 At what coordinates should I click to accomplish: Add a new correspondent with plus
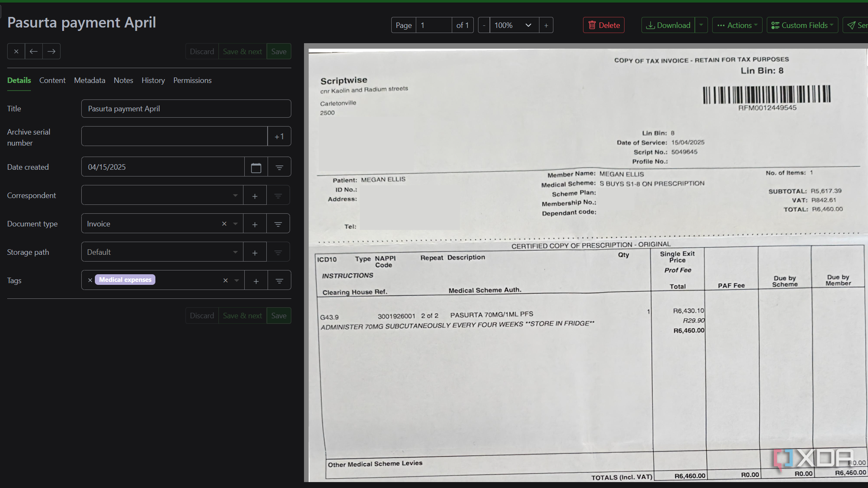(255, 196)
